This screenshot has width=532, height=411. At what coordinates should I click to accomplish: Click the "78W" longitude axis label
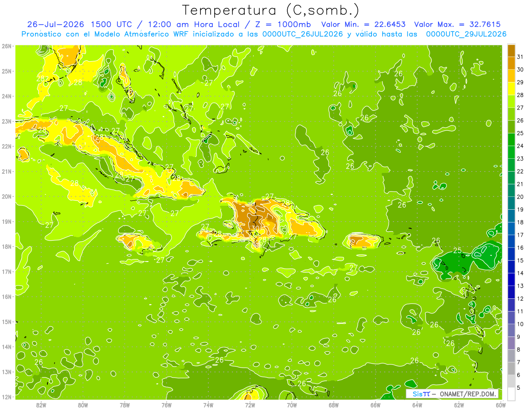tap(125, 405)
